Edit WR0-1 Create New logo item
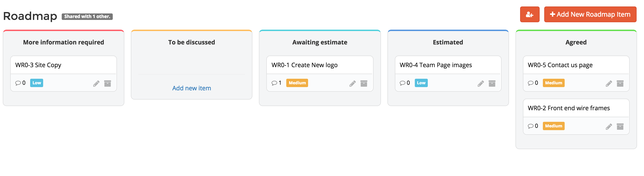 point(352,83)
